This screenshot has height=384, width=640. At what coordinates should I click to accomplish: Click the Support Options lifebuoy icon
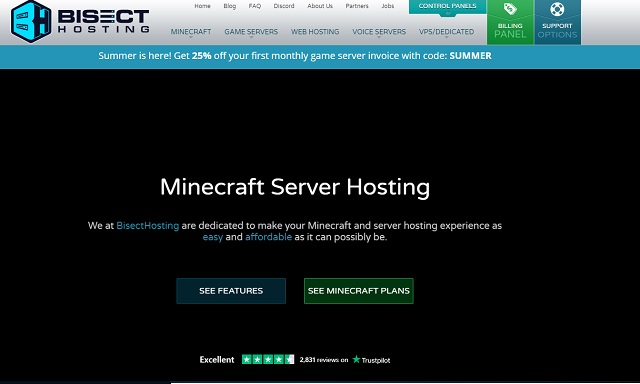click(x=557, y=9)
